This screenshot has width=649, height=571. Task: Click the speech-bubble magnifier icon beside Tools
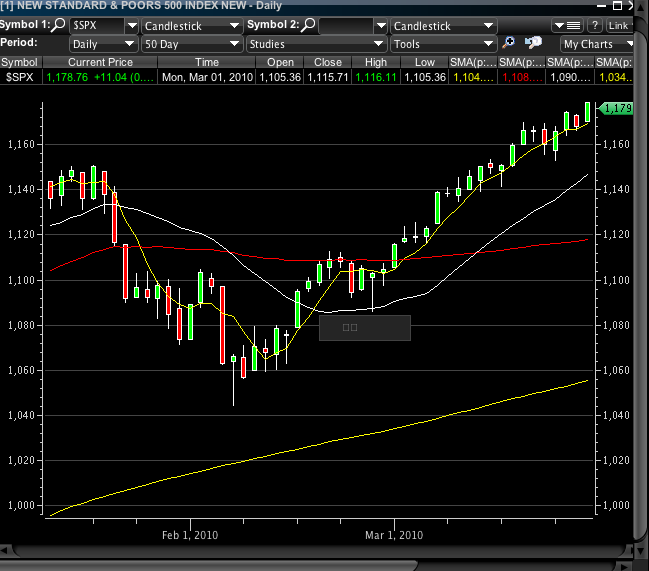[533, 43]
